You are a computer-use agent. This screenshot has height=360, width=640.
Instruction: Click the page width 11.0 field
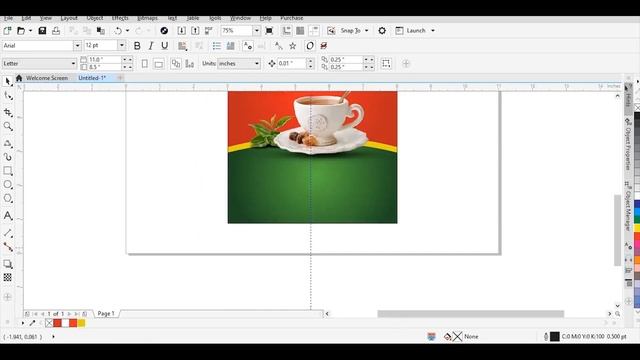tap(104, 60)
